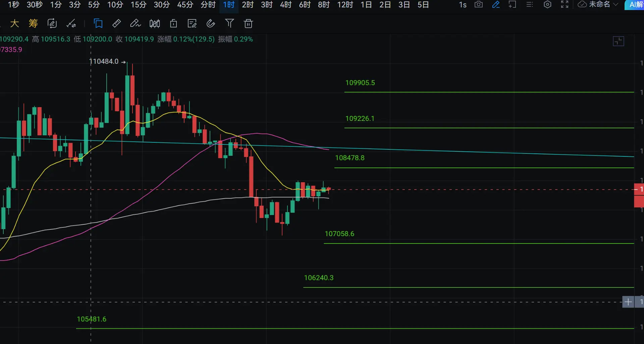The height and width of the screenshot is (344, 644).
Task: Choose the 30分 interval
Action: click(162, 5)
